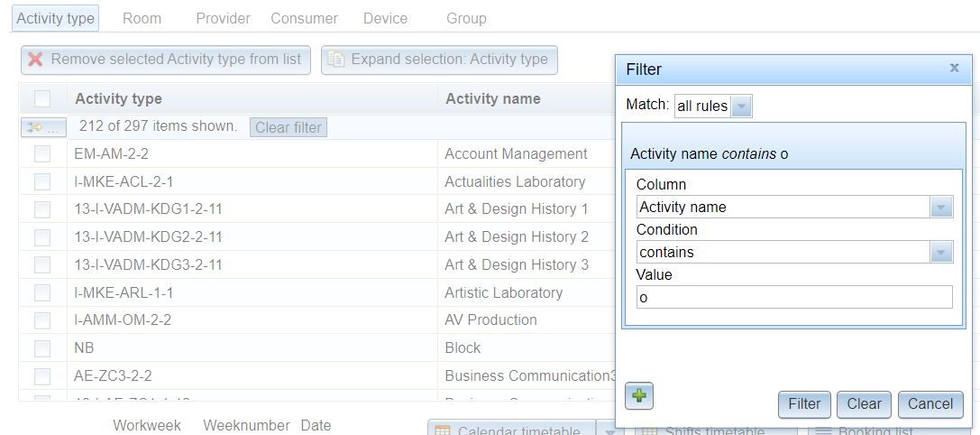Click the Calendar timetable grid icon
980x435 pixels.
coord(443,430)
